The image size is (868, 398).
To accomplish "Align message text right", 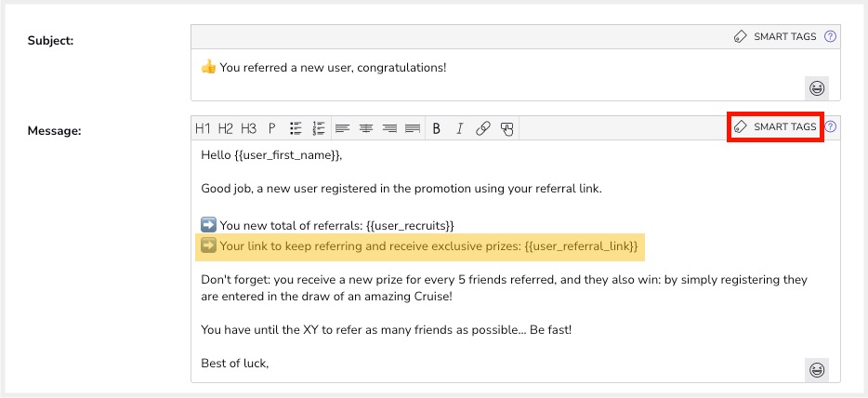I will coord(389,128).
